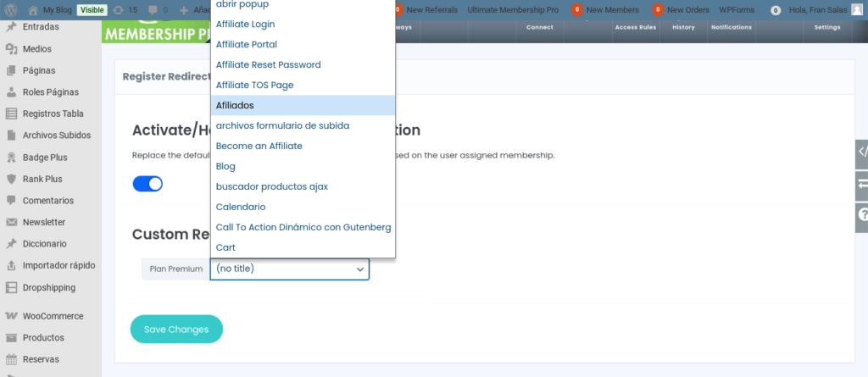Open the History tab
Viewport: 868px width, 377px height.
684,28
